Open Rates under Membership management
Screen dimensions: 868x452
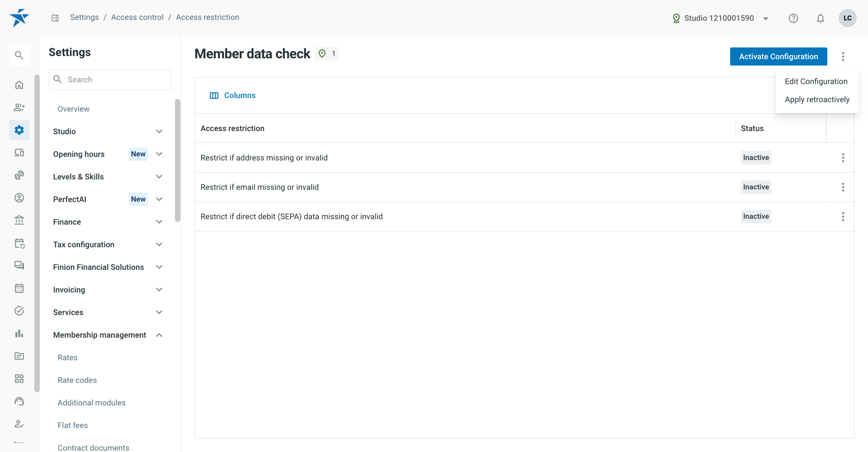click(68, 358)
